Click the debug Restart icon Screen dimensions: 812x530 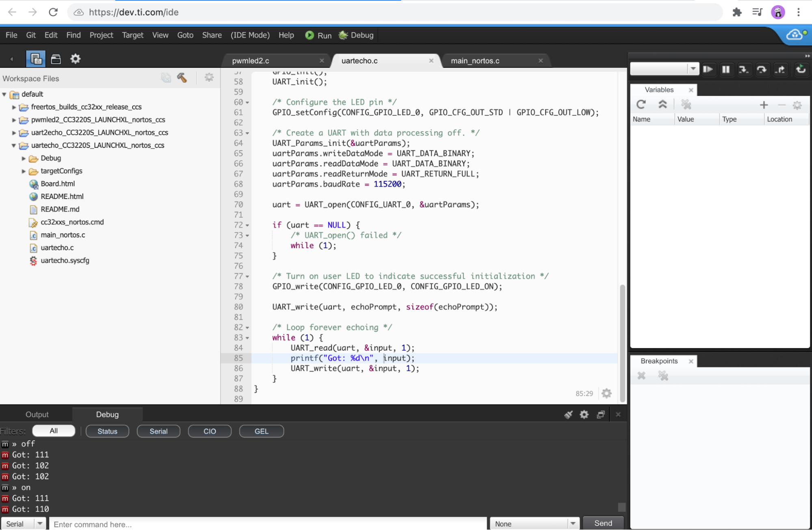tap(801, 69)
